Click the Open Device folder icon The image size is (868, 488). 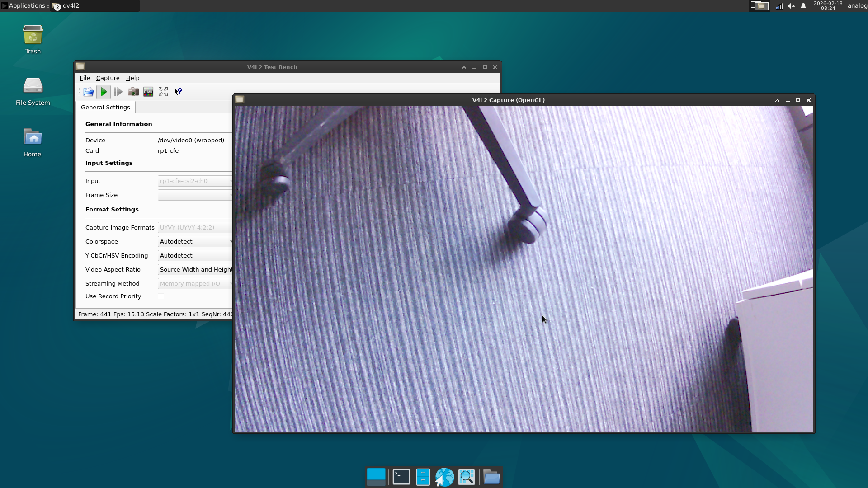click(x=89, y=92)
